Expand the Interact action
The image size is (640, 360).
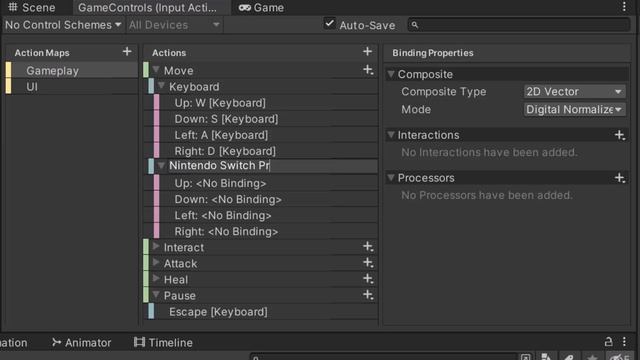pyautogui.click(x=156, y=247)
